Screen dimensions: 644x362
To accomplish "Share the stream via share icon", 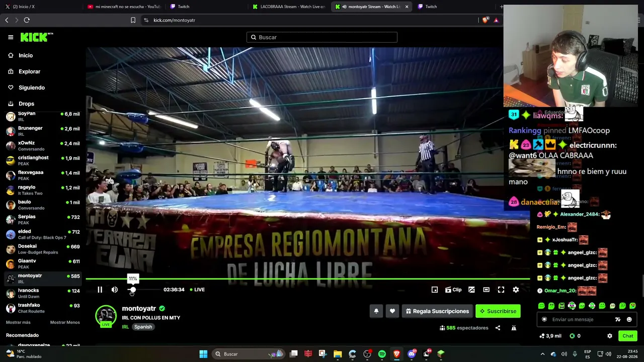I will coord(498,328).
